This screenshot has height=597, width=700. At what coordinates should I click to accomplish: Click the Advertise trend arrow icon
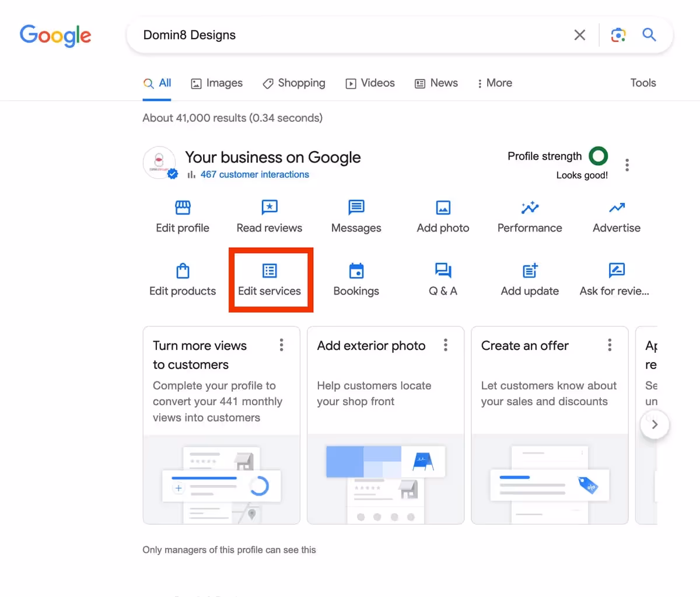coord(617,208)
